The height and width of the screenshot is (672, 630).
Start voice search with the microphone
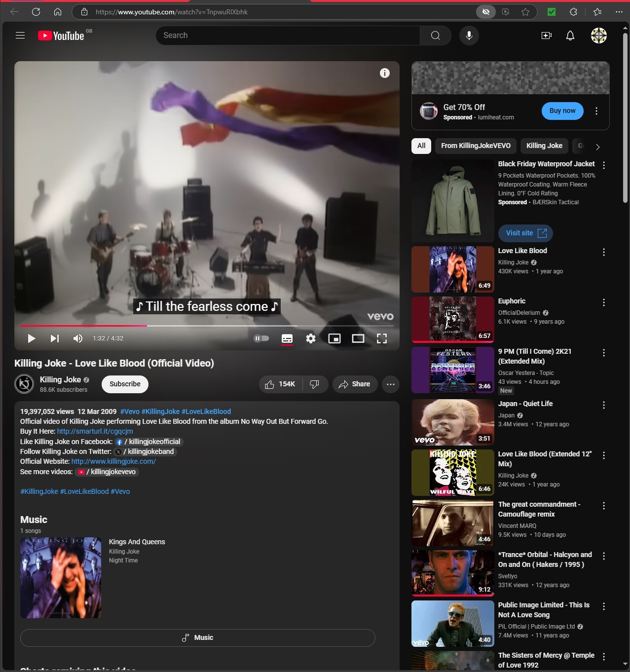[469, 36]
